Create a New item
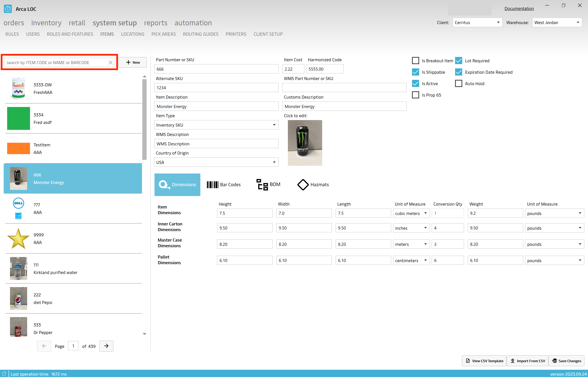The height and width of the screenshot is (392, 588). click(x=133, y=62)
